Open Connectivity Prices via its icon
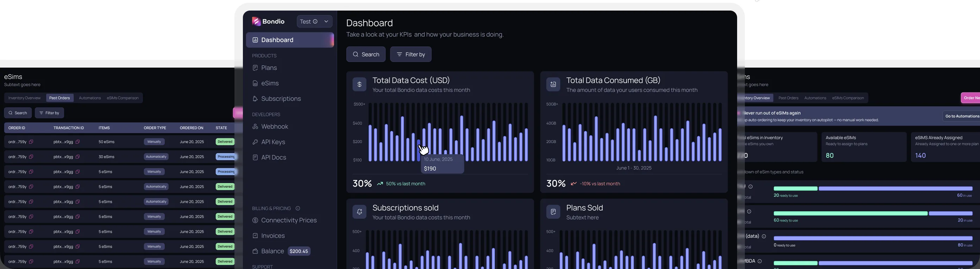Viewport: 980px width, 269px height. (255, 220)
